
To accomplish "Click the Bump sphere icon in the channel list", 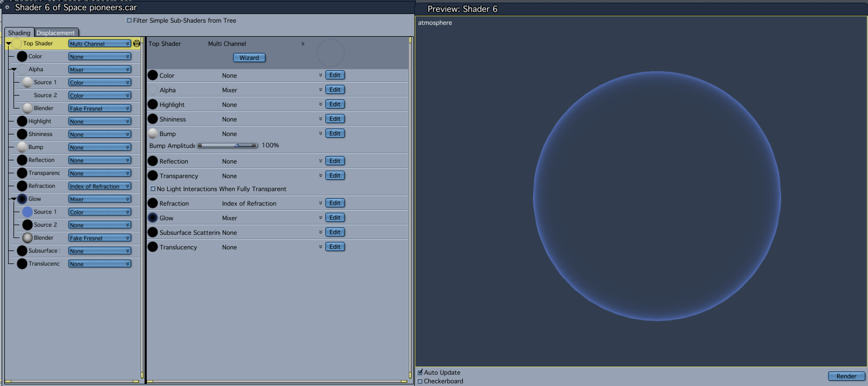I will 153,134.
